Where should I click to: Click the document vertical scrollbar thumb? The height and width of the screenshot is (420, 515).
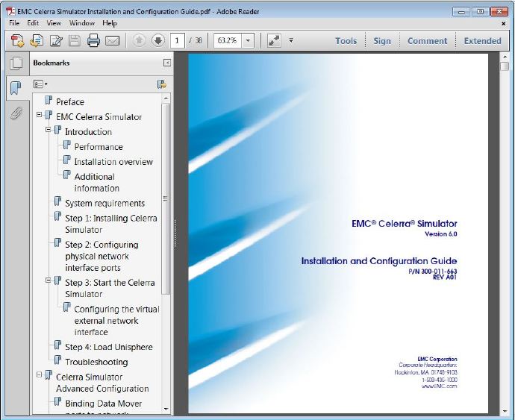505,66
